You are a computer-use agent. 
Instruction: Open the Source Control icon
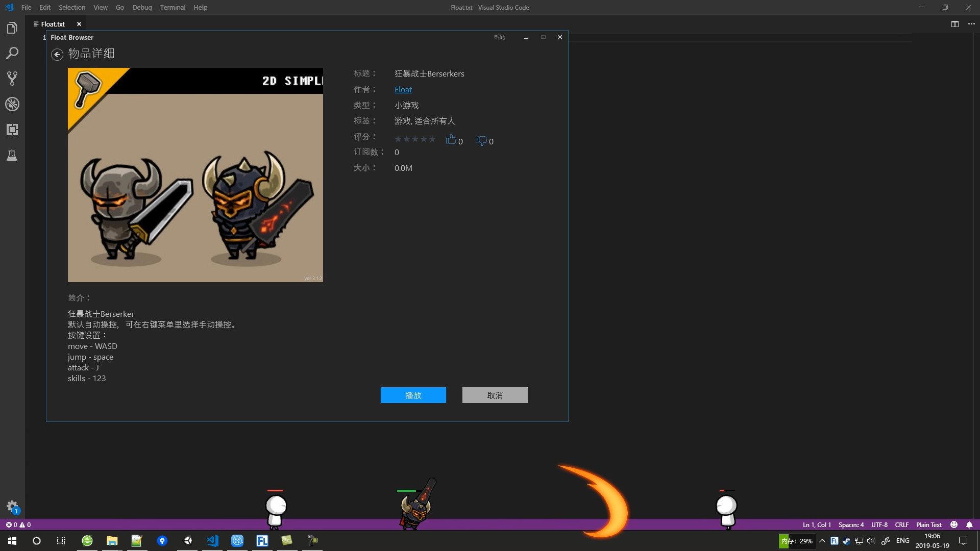point(12,78)
